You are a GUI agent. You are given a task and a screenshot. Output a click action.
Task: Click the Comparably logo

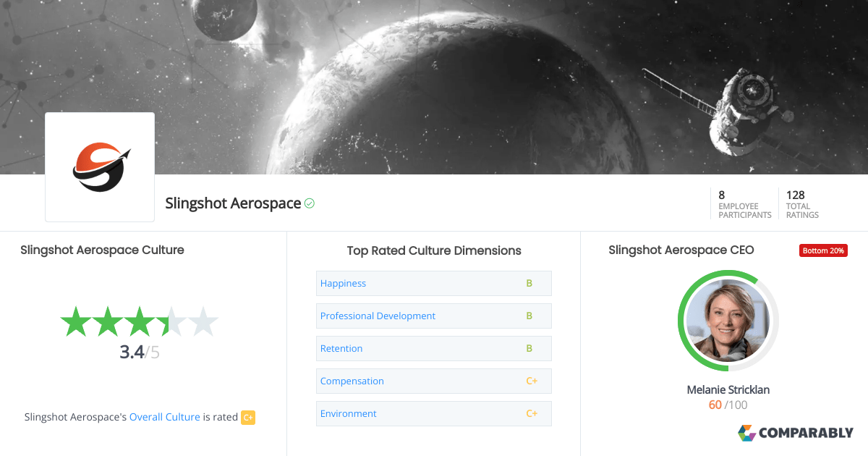tap(796, 432)
